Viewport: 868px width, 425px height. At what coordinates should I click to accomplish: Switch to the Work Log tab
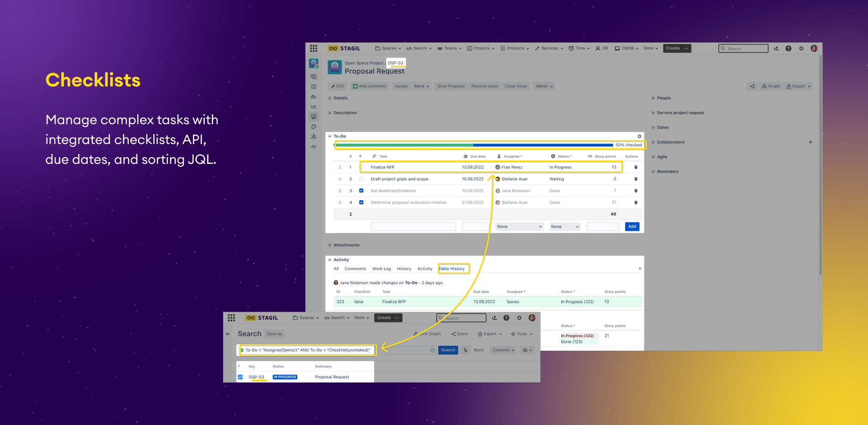382,269
